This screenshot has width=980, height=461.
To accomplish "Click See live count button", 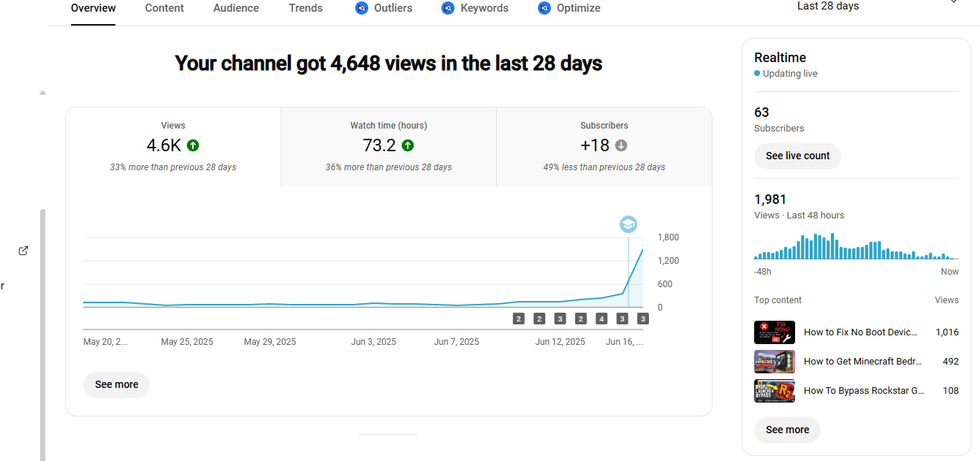I will point(797,156).
